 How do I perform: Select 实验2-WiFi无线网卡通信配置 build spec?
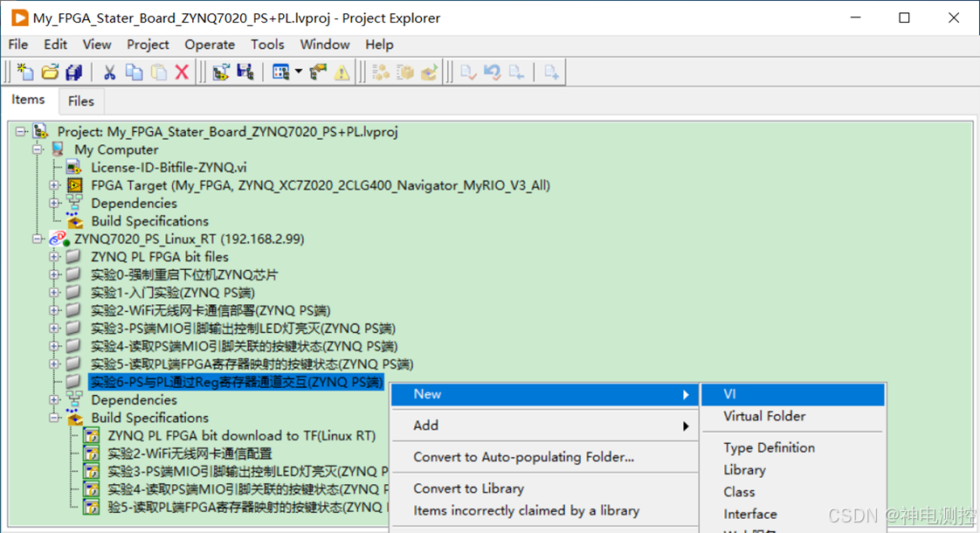coord(190,453)
